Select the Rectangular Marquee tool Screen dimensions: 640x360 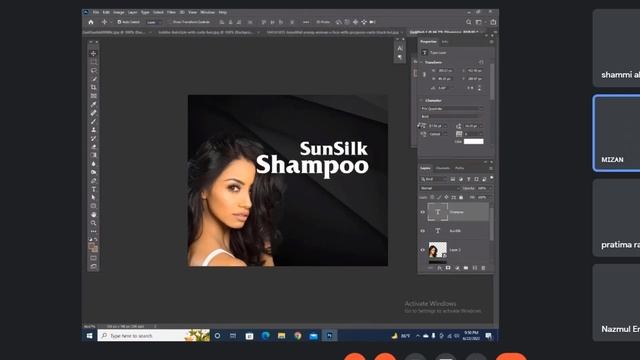93,62
